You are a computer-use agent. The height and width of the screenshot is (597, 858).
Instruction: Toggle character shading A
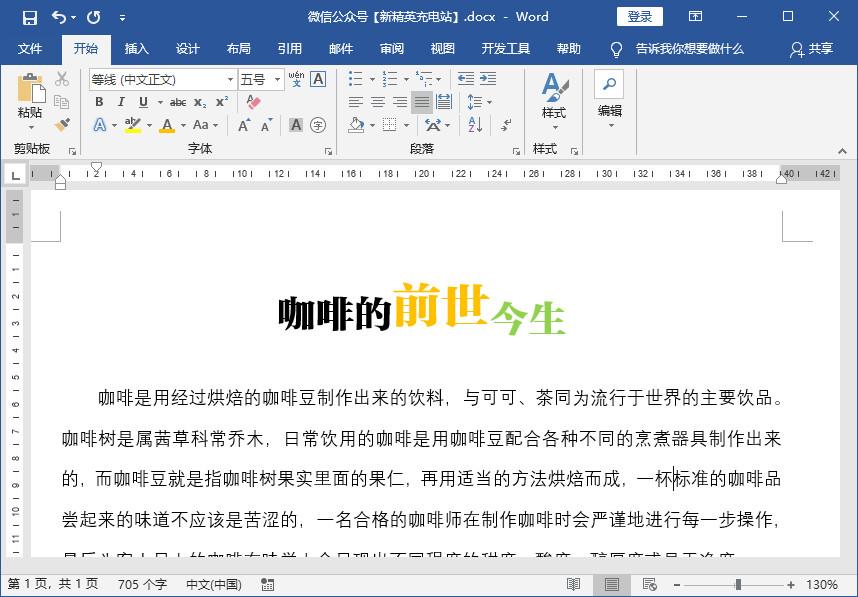[x=295, y=125]
